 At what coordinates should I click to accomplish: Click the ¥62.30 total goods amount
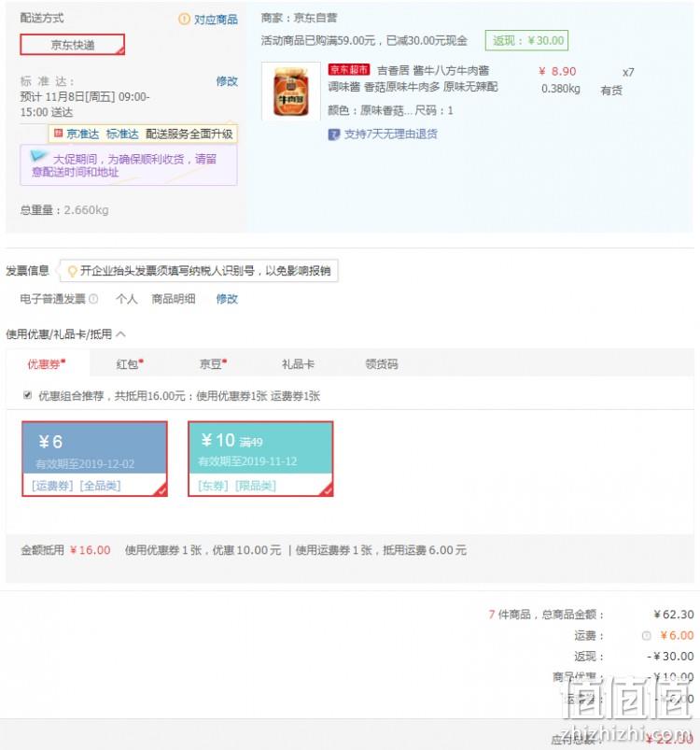(x=674, y=615)
